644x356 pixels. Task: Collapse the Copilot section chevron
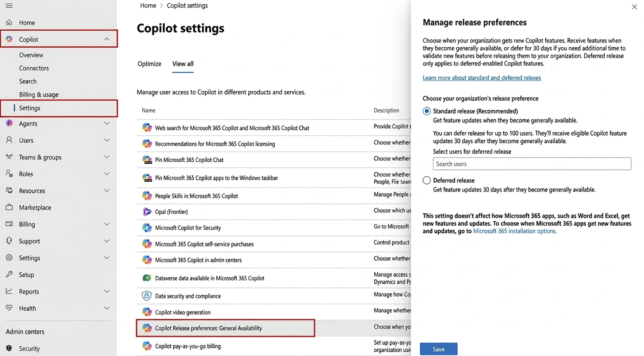[107, 39]
